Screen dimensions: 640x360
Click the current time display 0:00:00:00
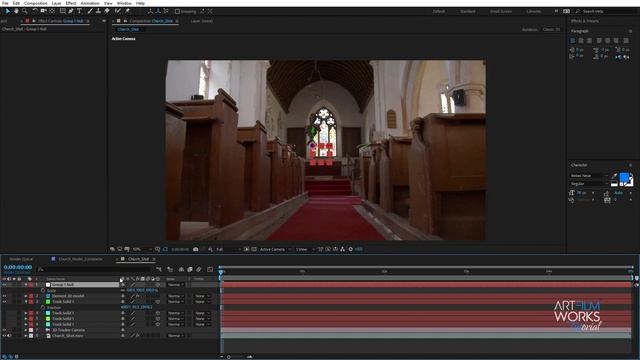(x=18, y=267)
